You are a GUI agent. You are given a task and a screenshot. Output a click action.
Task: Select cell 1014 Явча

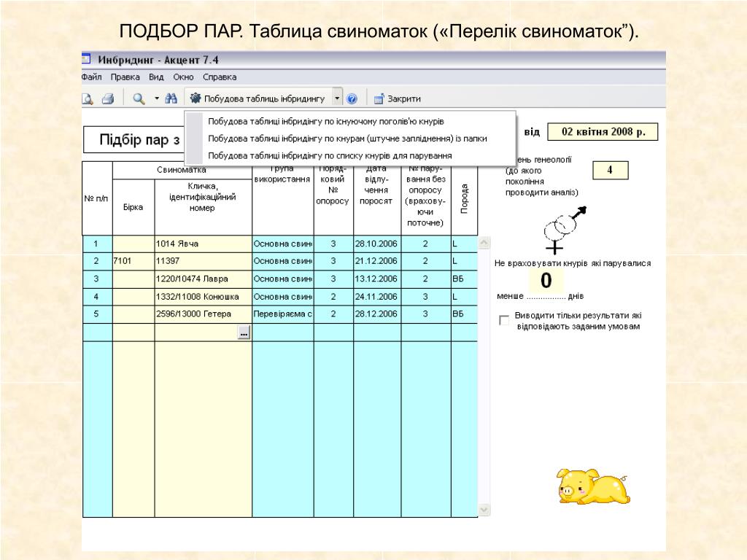tap(204, 244)
